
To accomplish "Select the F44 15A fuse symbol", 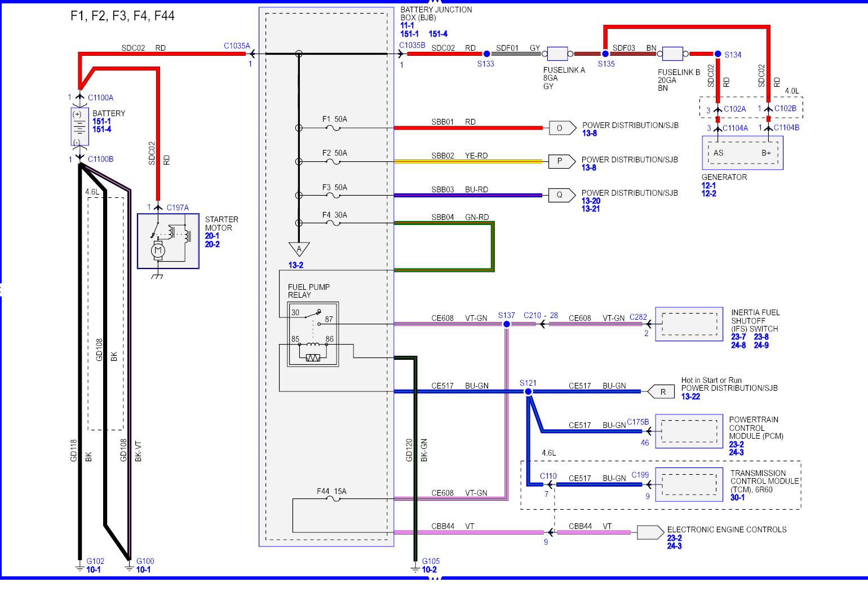I will click(x=334, y=499).
